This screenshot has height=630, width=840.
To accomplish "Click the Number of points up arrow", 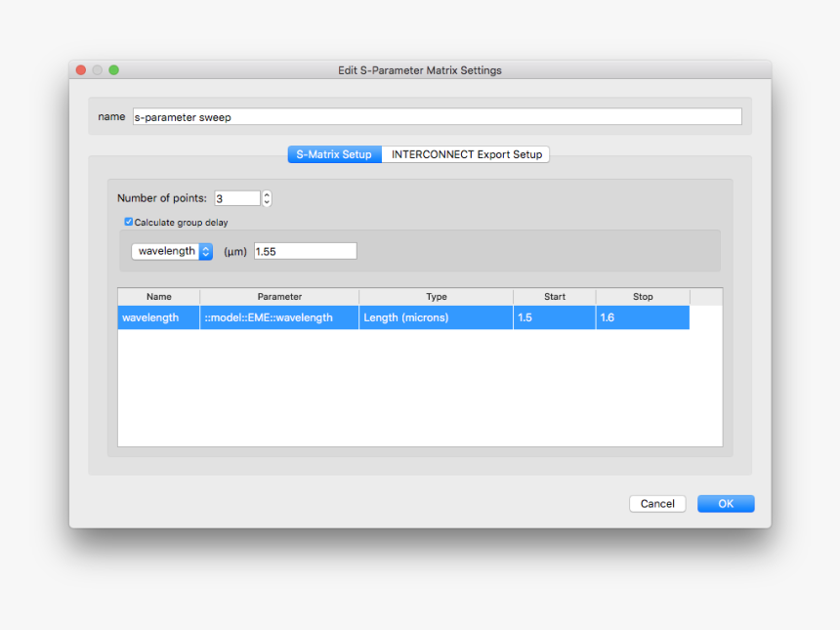I will pyautogui.click(x=266, y=193).
